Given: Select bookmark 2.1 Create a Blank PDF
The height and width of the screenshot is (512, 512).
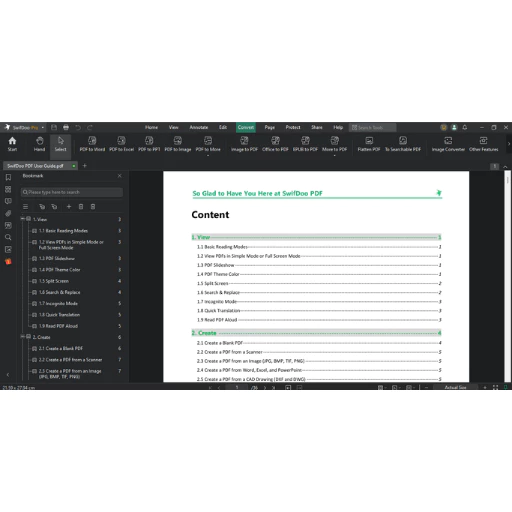Looking at the screenshot, I should (x=61, y=348).
